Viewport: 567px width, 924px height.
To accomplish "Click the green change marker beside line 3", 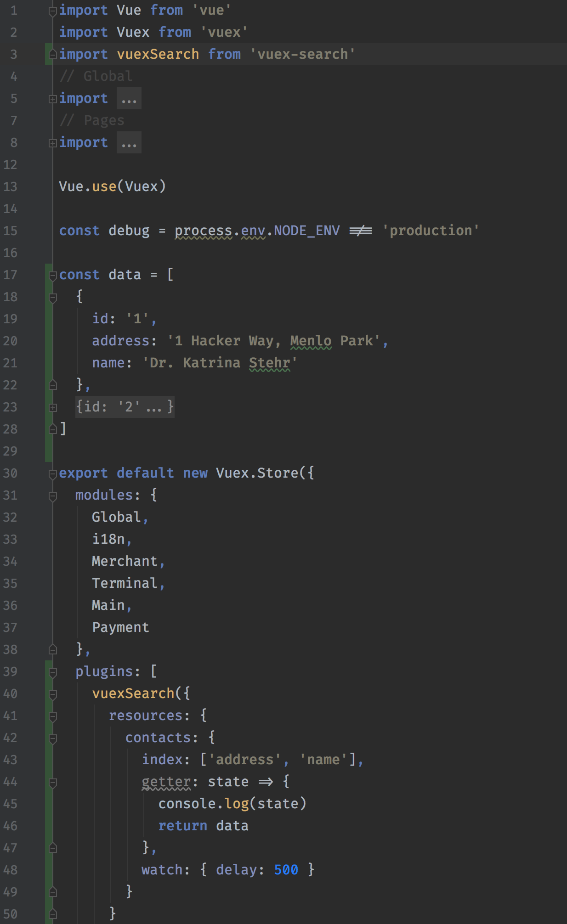I will point(49,54).
